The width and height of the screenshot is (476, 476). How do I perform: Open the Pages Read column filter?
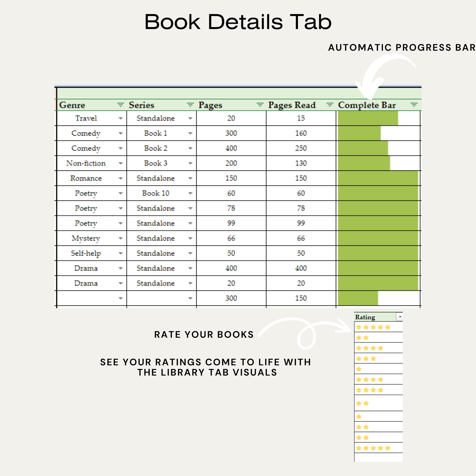329,105
